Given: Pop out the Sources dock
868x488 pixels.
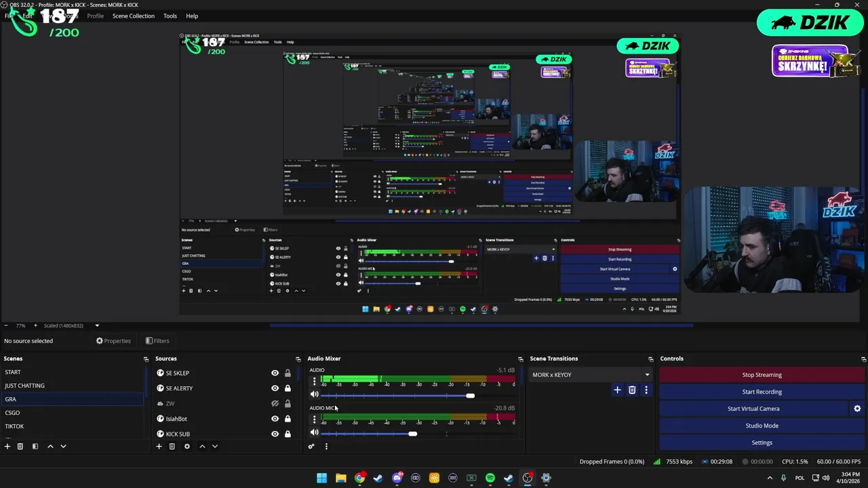Looking at the screenshot, I should point(298,359).
